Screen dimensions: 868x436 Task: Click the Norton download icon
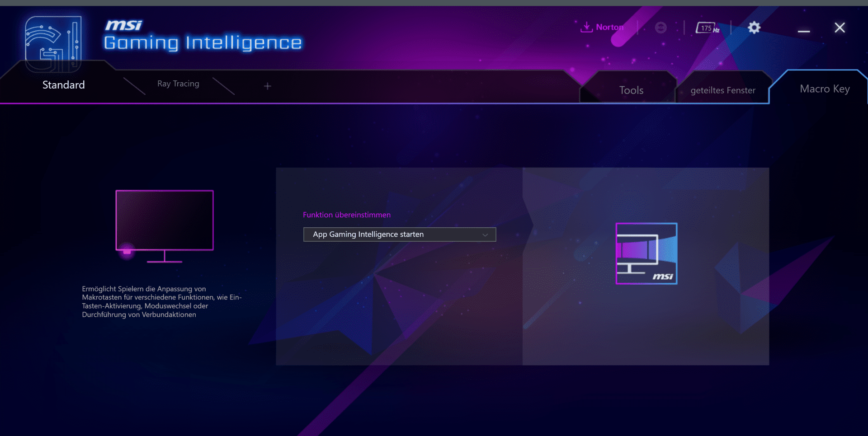tap(586, 27)
